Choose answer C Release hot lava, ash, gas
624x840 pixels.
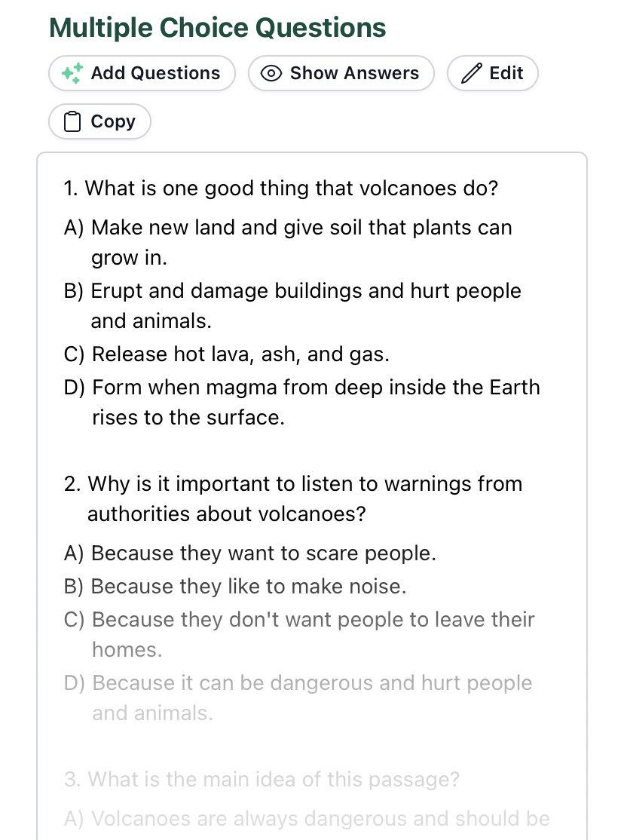click(227, 354)
